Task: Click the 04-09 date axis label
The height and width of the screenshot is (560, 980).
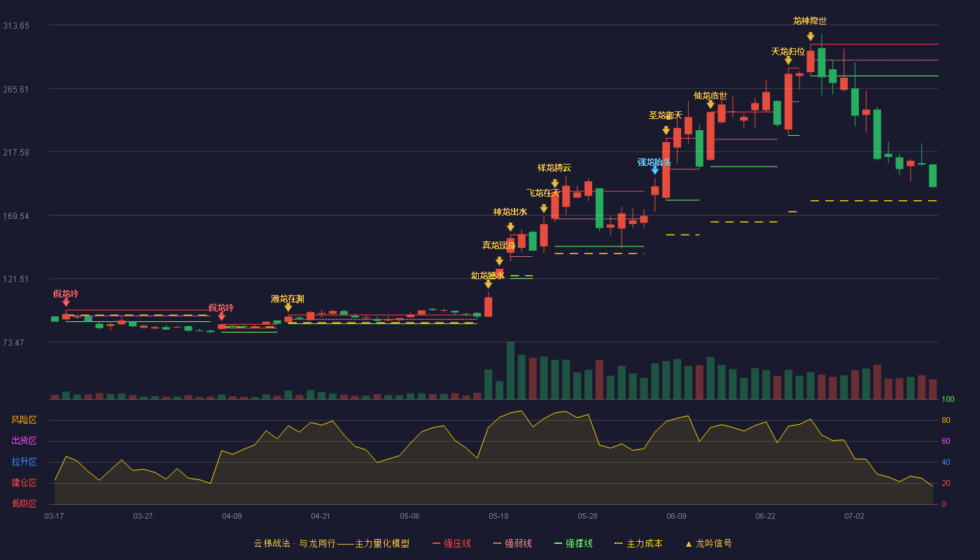Action: pos(232,516)
